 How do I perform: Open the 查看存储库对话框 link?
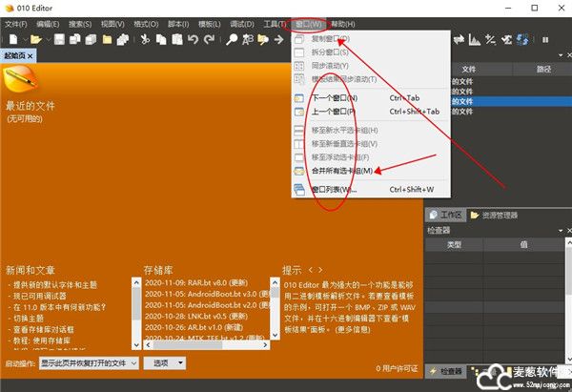[x=44, y=330]
